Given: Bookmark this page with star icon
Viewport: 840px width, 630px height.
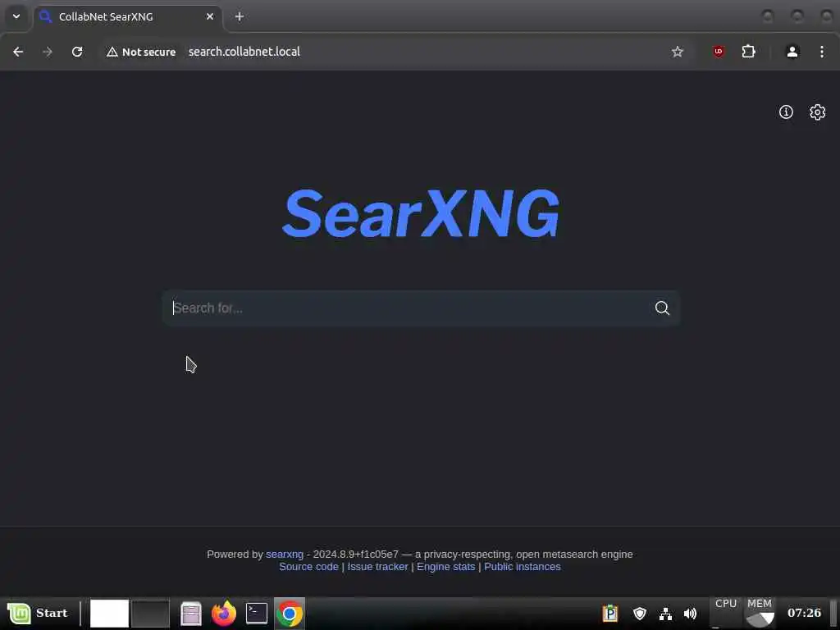Looking at the screenshot, I should point(677,52).
